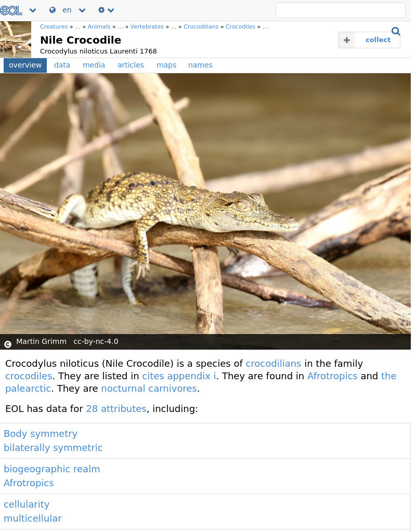Open the 'en' language dropdown chevron
Image resolution: width=416 pixels, height=532 pixels.
click(82, 10)
